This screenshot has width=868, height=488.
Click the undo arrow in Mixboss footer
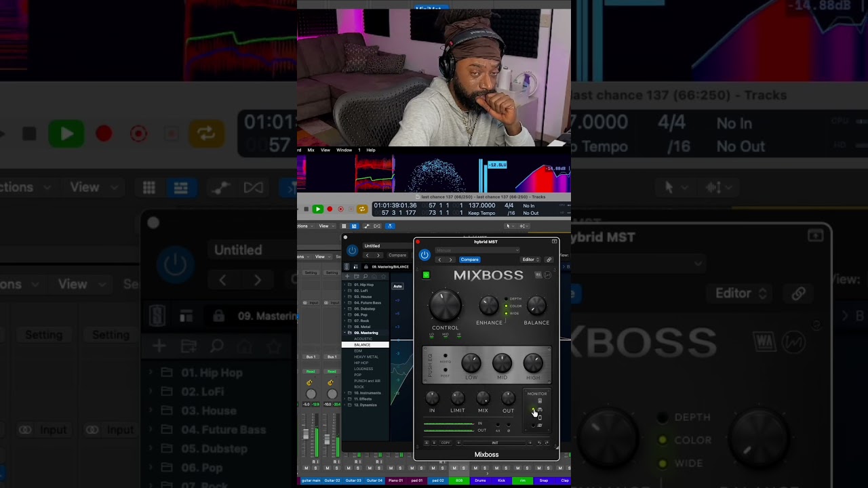tap(540, 443)
